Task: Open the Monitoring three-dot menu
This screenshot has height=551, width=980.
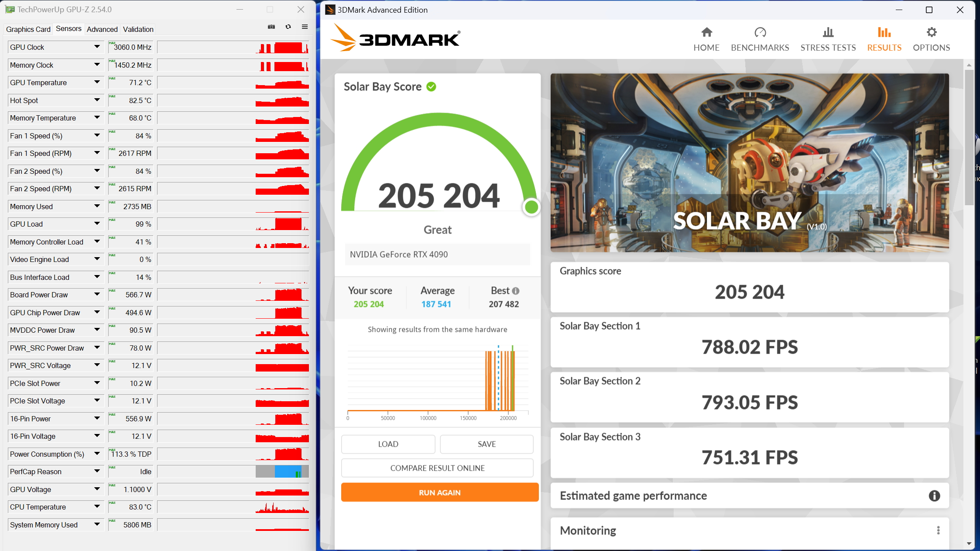Action: (938, 530)
